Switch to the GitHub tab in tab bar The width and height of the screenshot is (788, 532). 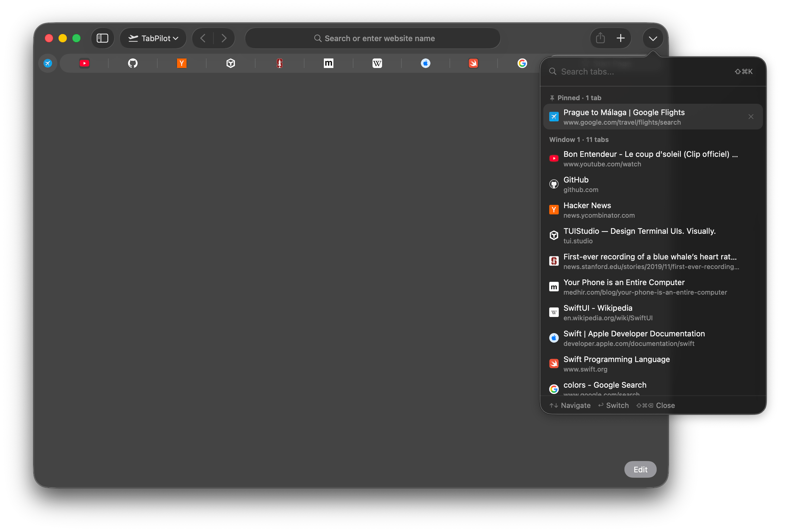coord(133,63)
